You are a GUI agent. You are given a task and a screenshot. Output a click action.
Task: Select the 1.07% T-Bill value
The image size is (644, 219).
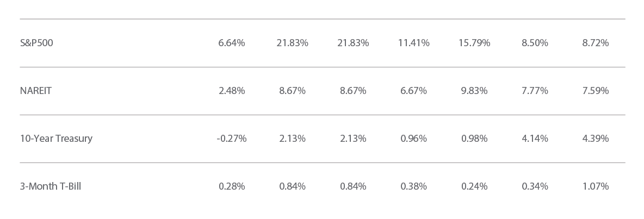pos(596,186)
